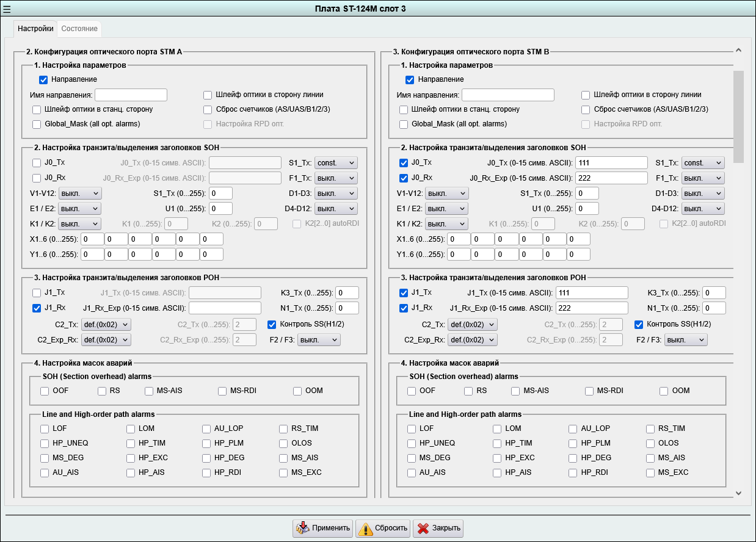Click scroll-up chevron in STM B panel

tap(738, 51)
